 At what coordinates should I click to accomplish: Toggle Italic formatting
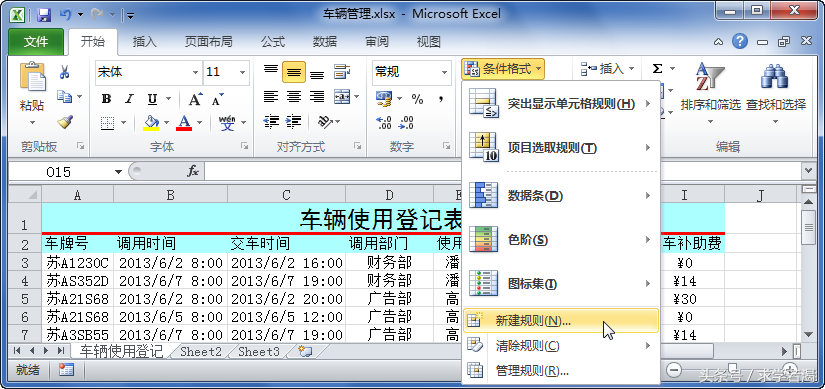(129, 98)
